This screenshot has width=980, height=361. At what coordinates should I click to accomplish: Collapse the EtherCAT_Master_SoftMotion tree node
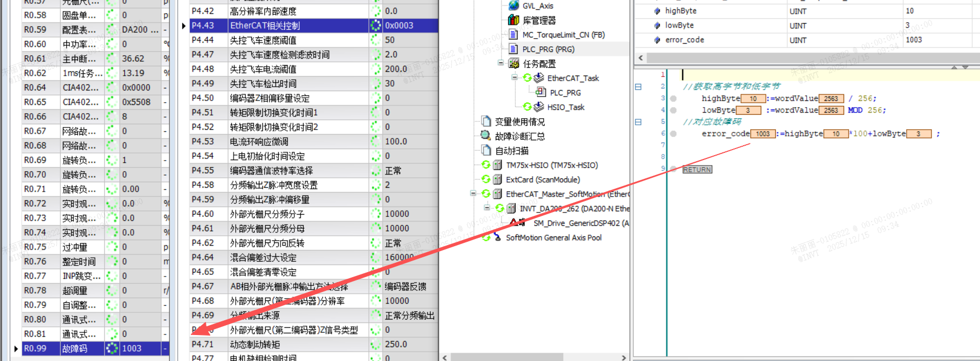tap(473, 193)
